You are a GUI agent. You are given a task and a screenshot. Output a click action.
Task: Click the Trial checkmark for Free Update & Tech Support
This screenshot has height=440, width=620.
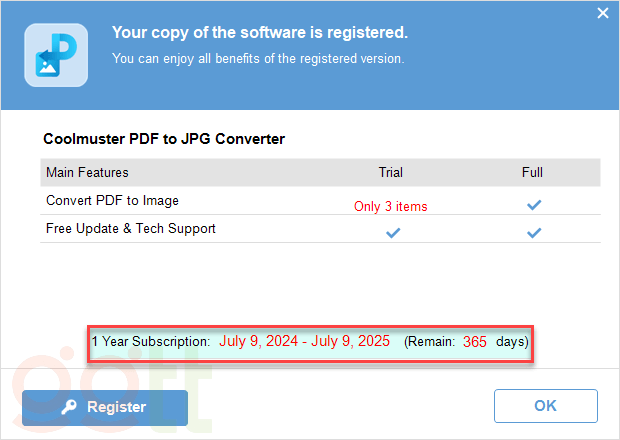click(393, 232)
